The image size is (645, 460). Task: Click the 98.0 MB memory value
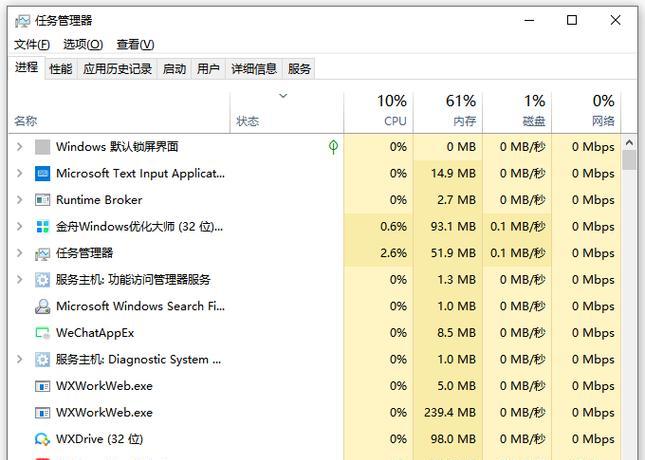453,439
